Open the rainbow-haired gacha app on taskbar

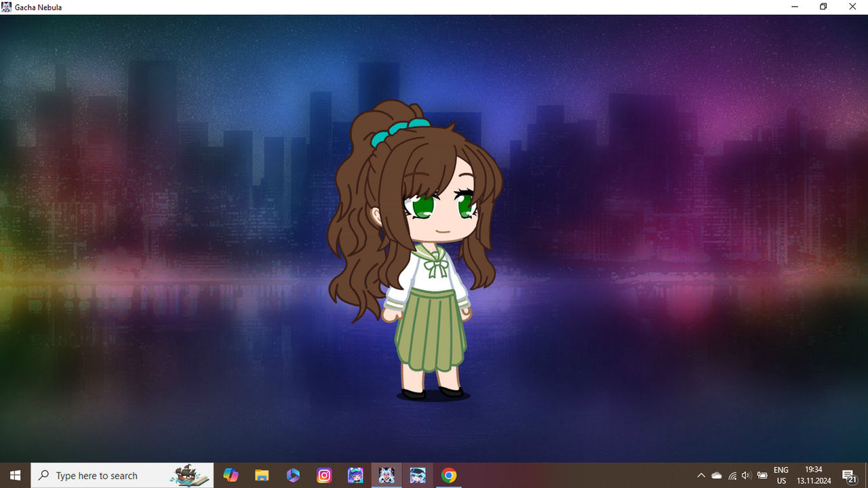tap(355, 475)
